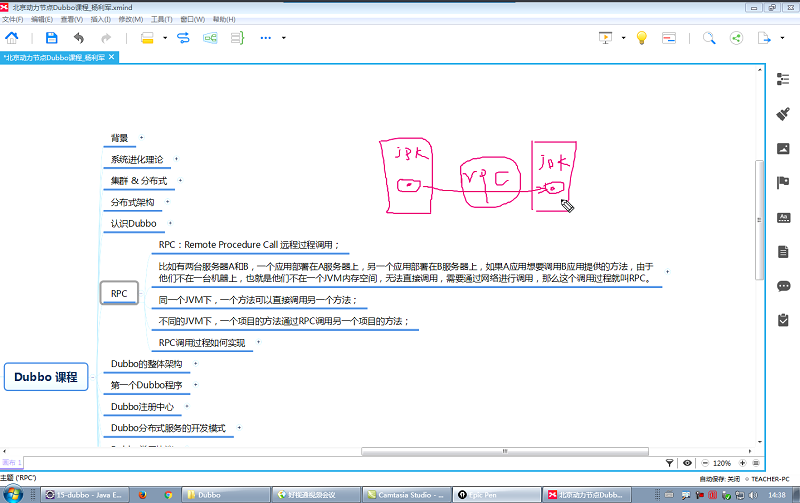The height and width of the screenshot is (503, 800).
Task: Open the filter funnel in status bar
Action: (x=669, y=463)
